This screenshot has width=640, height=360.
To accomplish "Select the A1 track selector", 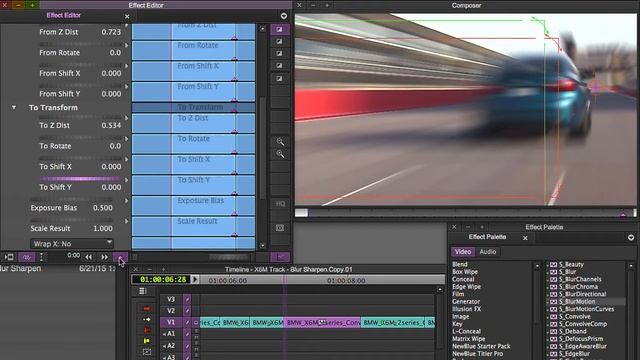I will pyautogui.click(x=171, y=333).
